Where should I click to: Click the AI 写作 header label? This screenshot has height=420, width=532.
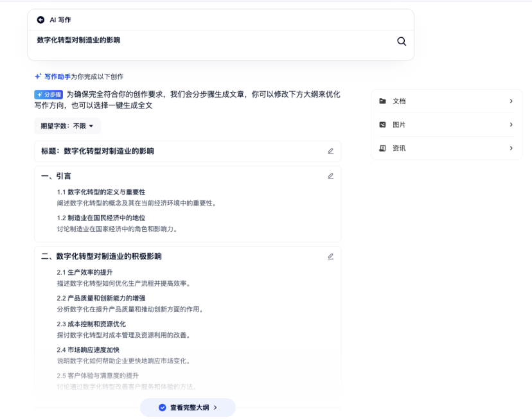tap(60, 20)
